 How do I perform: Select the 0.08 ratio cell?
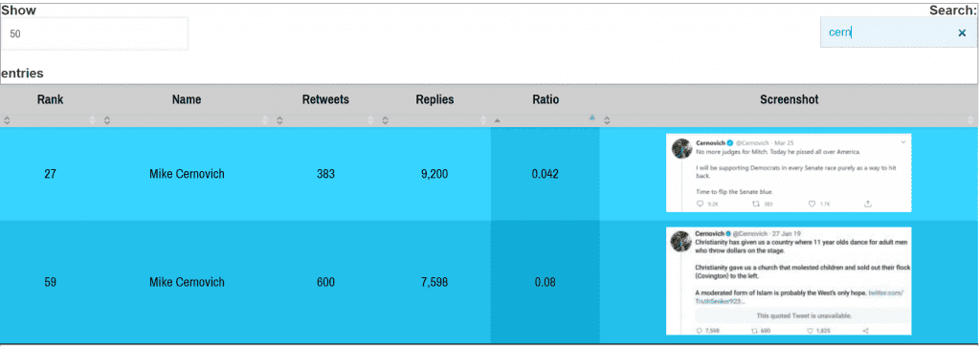[545, 282]
